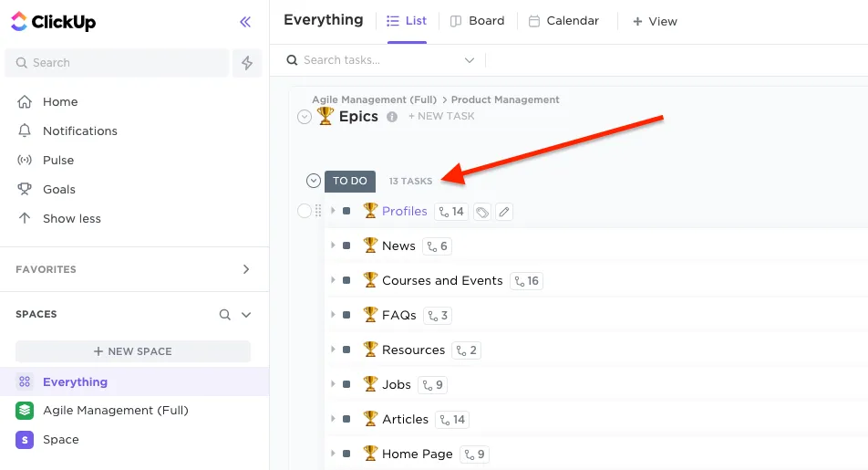Screen dimensions: 868x470
Task: Select the Profiles task round checkbox
Action: (x=305, y=211)
